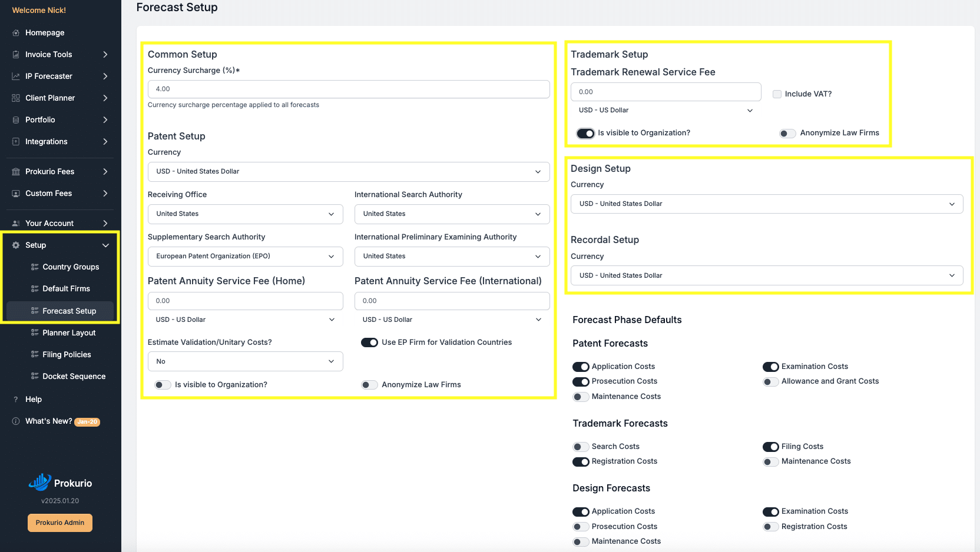Click the Prokurio Fees bank icon
Screen dimensions: 980x552
[x=16, y=172]
